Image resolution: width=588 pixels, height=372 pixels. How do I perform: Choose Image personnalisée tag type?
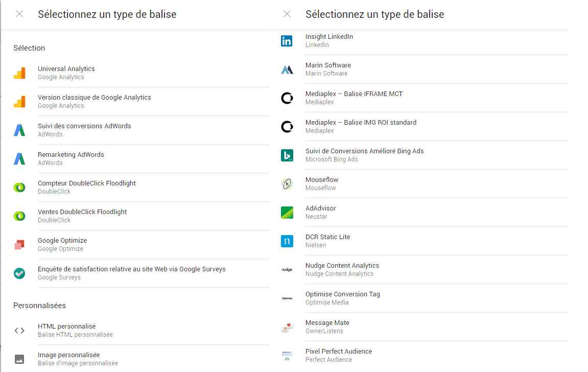tap(142, 359)
